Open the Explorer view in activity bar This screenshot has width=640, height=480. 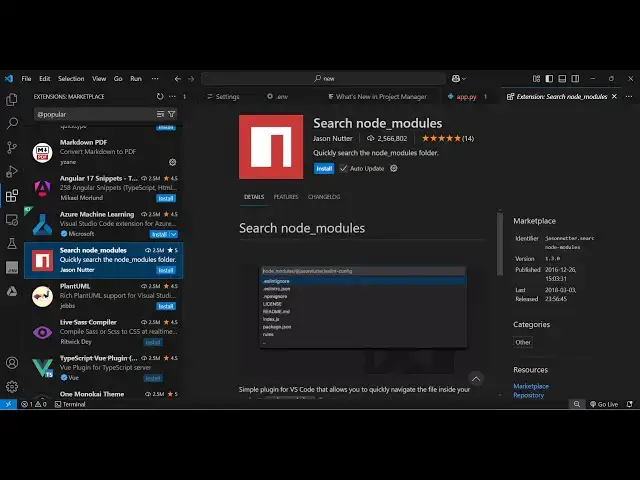(x=12, y=99)
